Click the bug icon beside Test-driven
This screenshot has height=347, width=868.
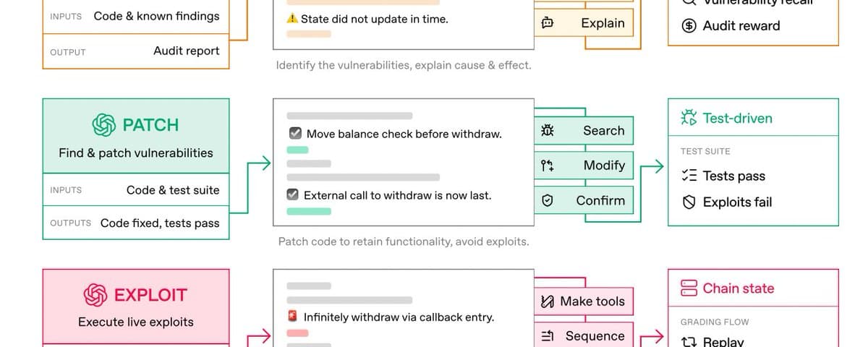coord(689,118)
